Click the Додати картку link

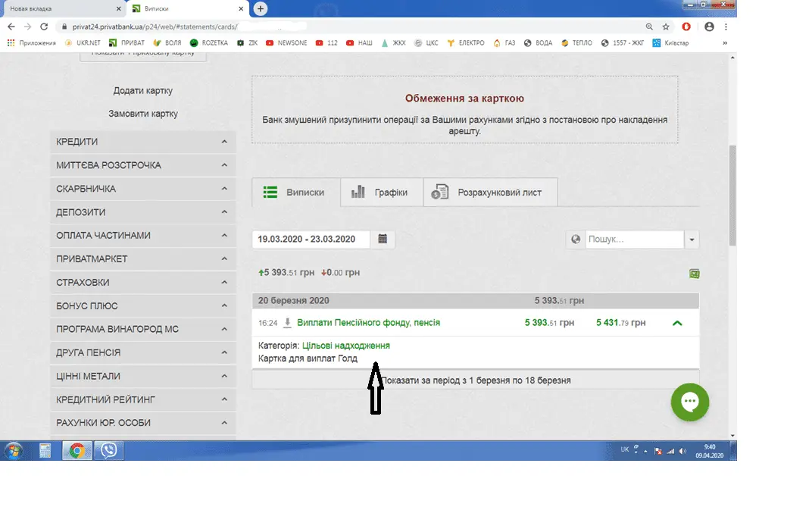pos(143,90)
